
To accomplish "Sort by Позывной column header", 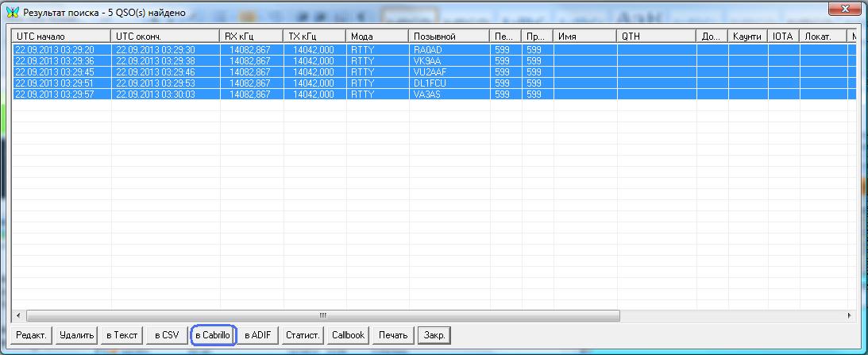I will click(449, 37).
